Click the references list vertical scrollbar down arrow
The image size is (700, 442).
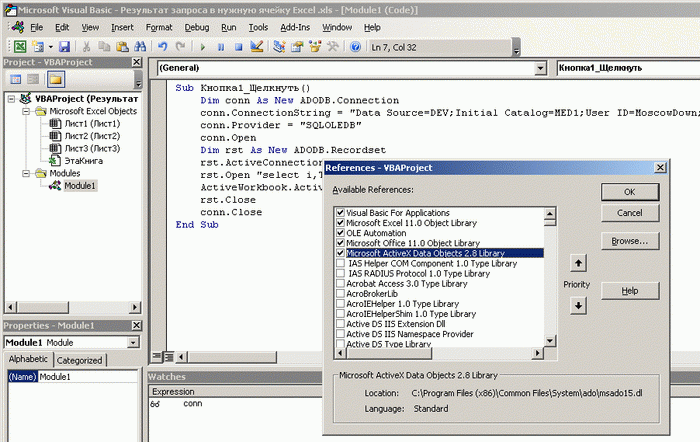[550, 341]
